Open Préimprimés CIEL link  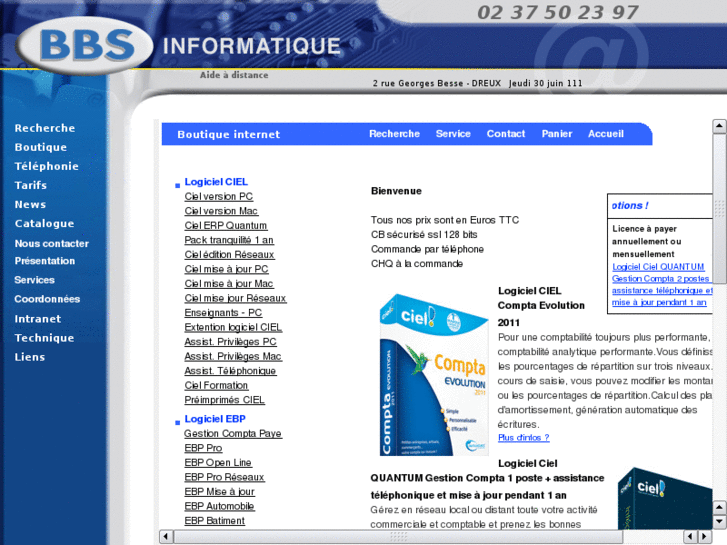(224, 400)
